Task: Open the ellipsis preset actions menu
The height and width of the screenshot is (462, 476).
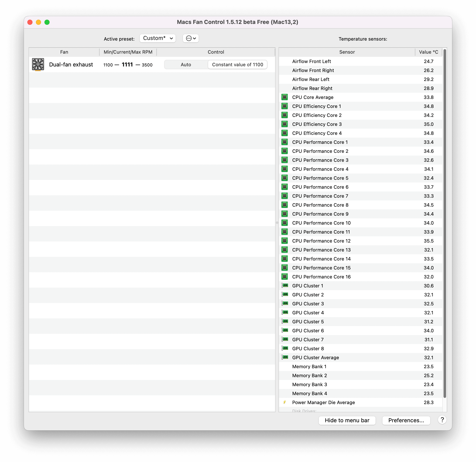Action: pos(191,38)
